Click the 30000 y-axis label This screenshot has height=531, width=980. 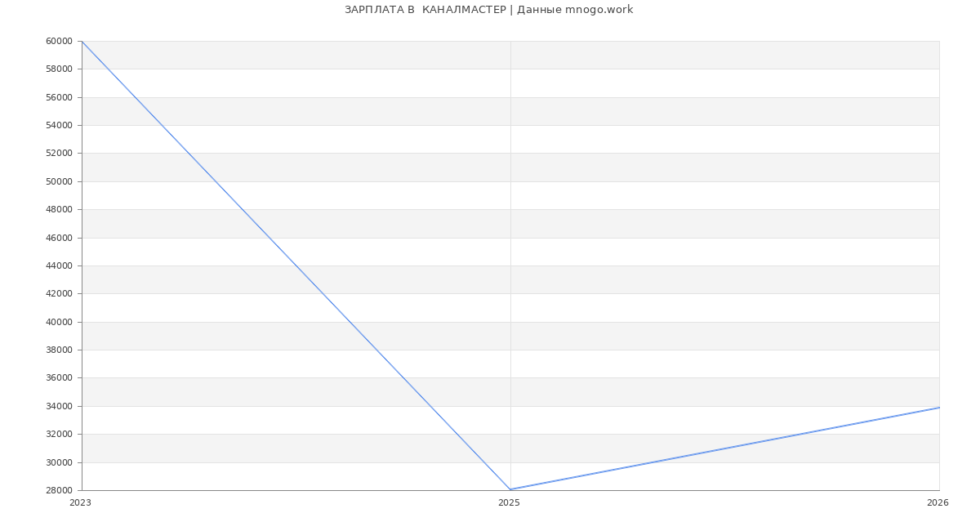pyautogui.click(x=59, y=462)
